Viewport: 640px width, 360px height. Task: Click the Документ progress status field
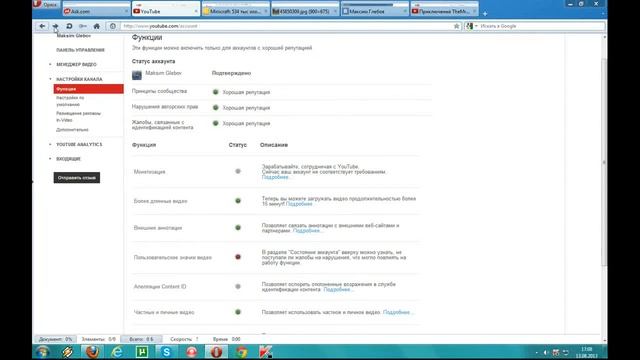click(x=56, y=339)
